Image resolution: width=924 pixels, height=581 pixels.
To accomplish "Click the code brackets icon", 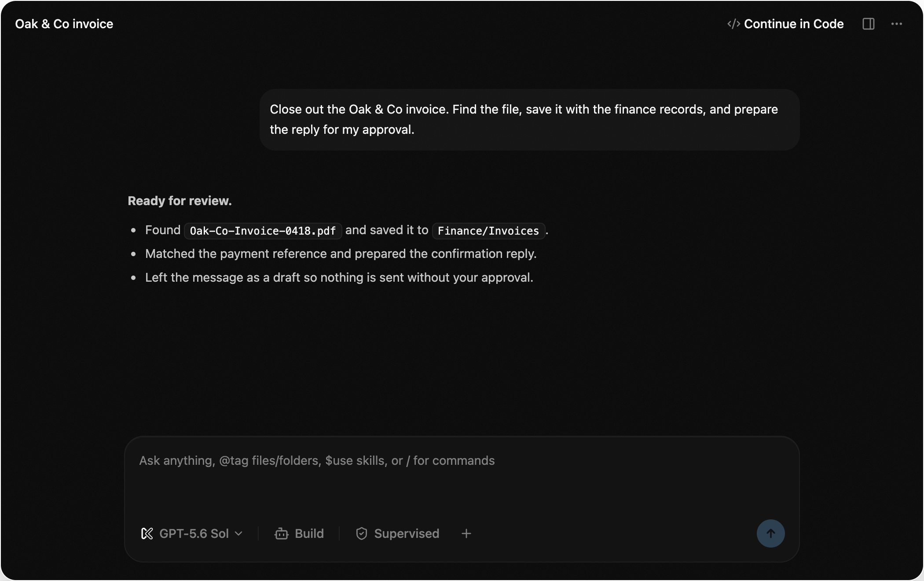I will [x=733, y=24].
